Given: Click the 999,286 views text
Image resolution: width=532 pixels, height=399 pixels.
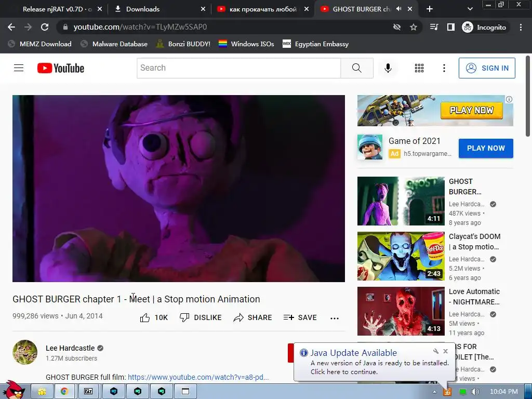Looking at the screenshot, I should (x=35, y=316).
